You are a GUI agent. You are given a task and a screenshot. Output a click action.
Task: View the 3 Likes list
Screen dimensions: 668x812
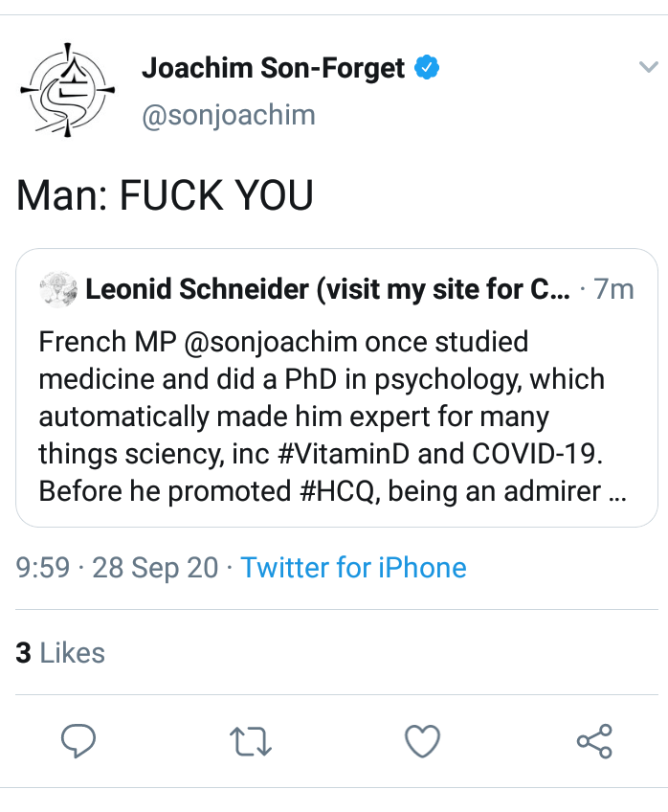[x=60, y=653]
